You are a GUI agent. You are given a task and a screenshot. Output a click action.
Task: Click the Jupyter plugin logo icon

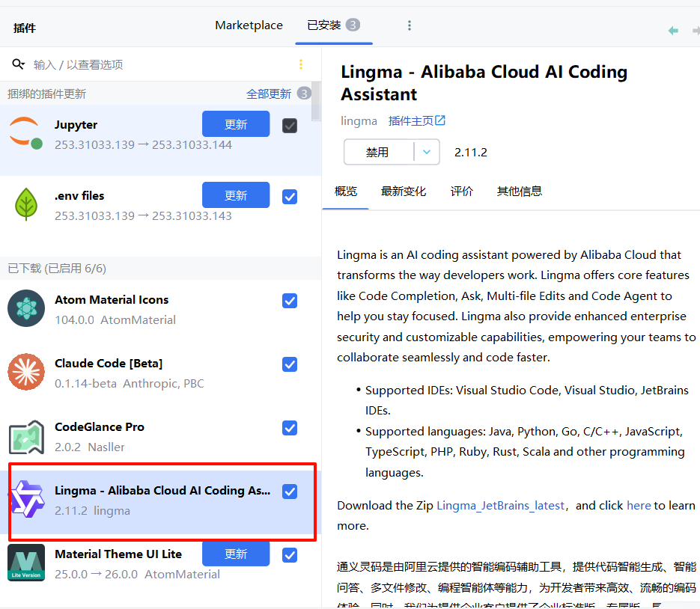click(26, 133)
